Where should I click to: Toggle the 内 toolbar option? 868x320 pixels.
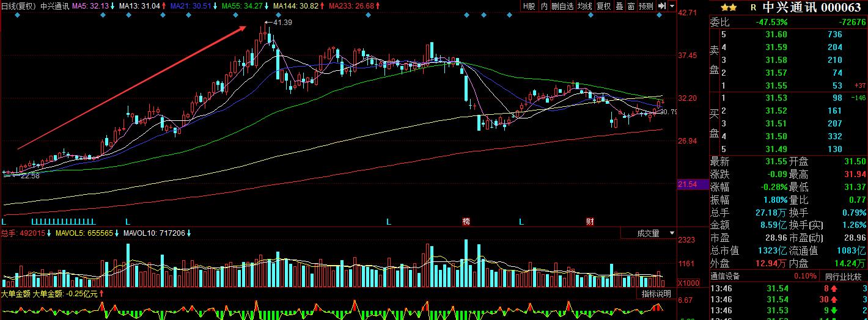click(x=544, y=6)
